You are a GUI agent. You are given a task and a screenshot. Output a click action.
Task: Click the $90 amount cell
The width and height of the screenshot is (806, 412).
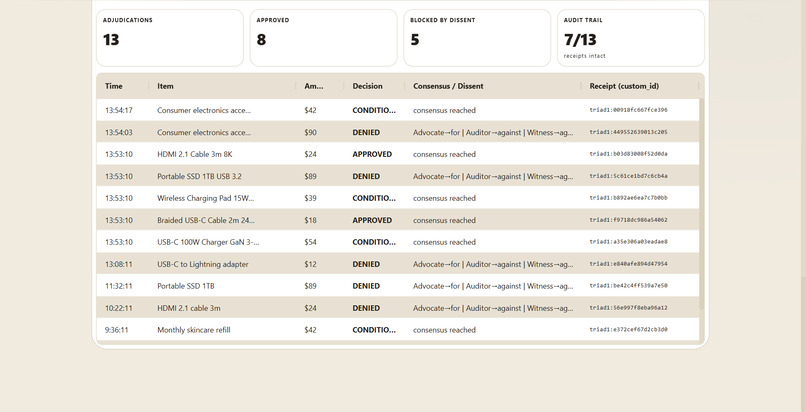310,133
